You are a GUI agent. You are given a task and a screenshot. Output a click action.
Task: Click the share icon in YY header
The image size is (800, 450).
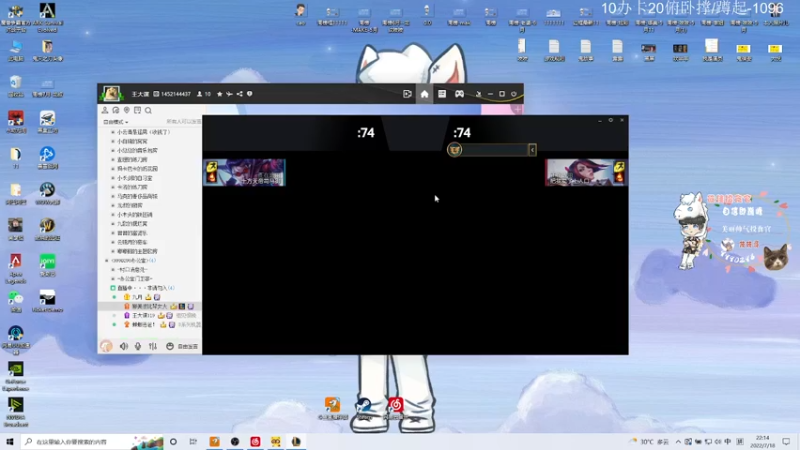point(239,94)
